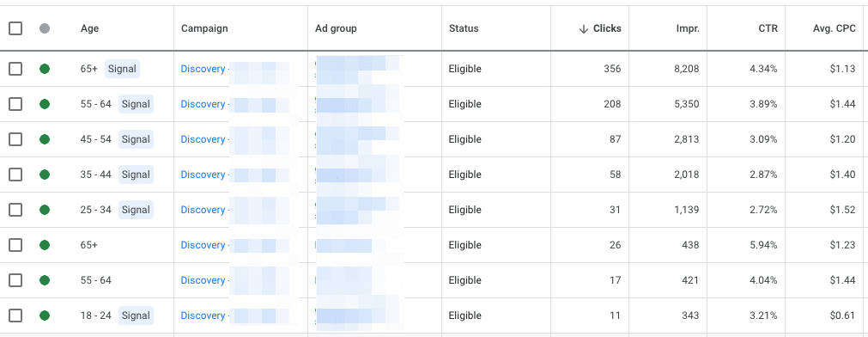Click green status dot for 55 - 64 Signal row
The width and height of the screenshot is (868, 337).
(x=45, y=104)
